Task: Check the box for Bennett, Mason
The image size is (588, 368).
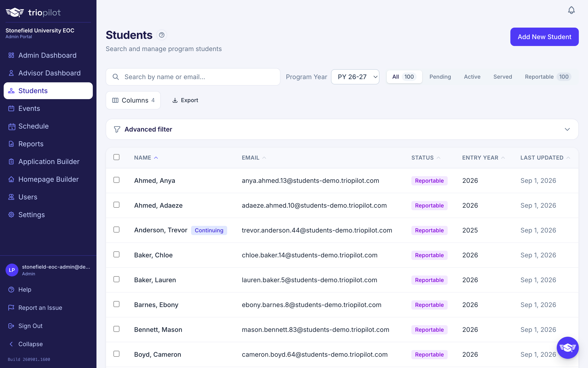Action: [116, 329]
